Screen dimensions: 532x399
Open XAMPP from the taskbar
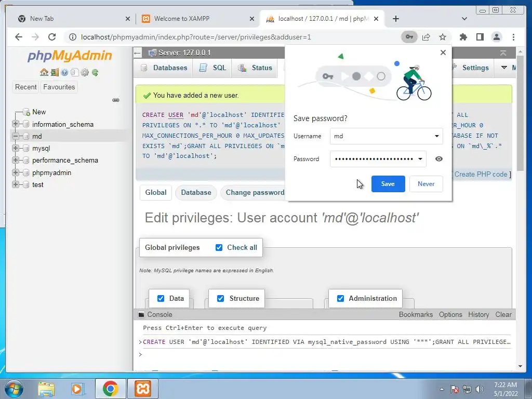[143, 389]
